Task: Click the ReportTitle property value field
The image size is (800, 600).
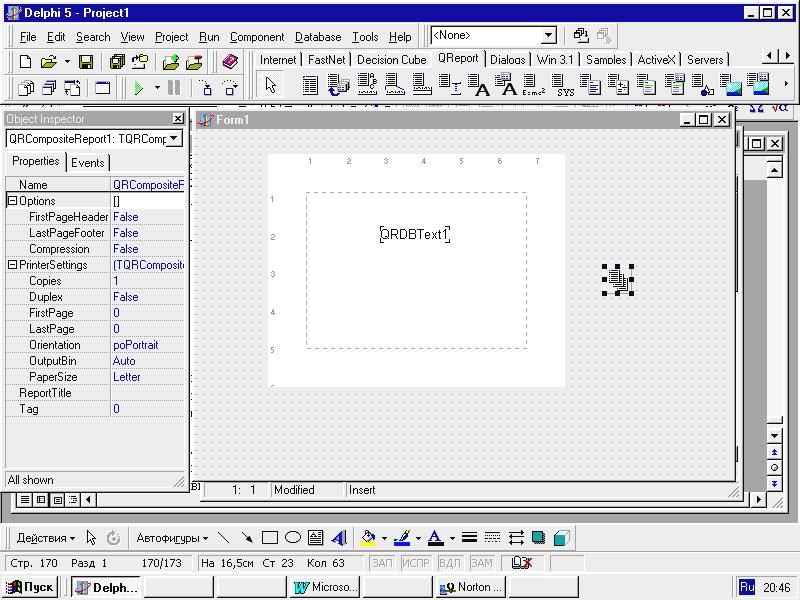Action: 147,393
